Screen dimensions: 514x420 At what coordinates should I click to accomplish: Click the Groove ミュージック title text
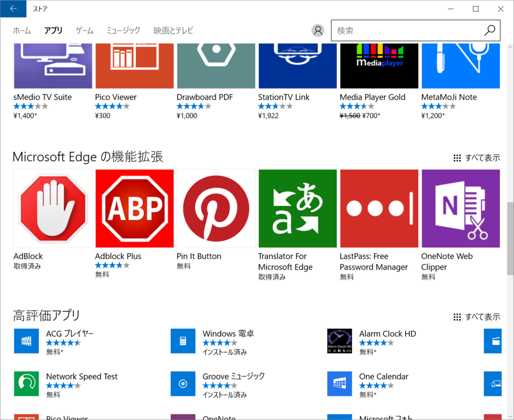[x=233, y=376]
